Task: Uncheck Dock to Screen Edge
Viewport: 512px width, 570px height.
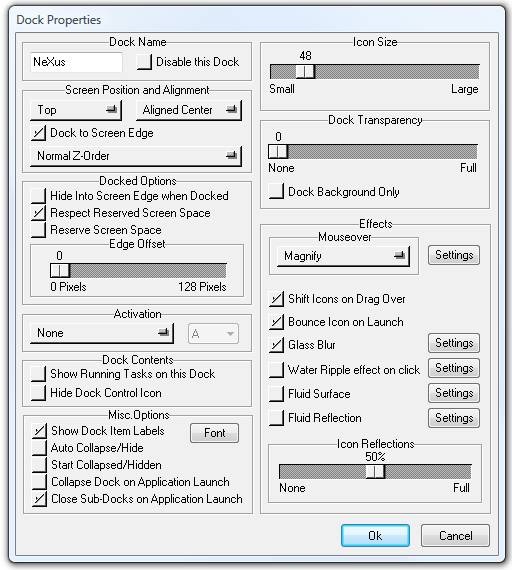Action: coord(39,133)
